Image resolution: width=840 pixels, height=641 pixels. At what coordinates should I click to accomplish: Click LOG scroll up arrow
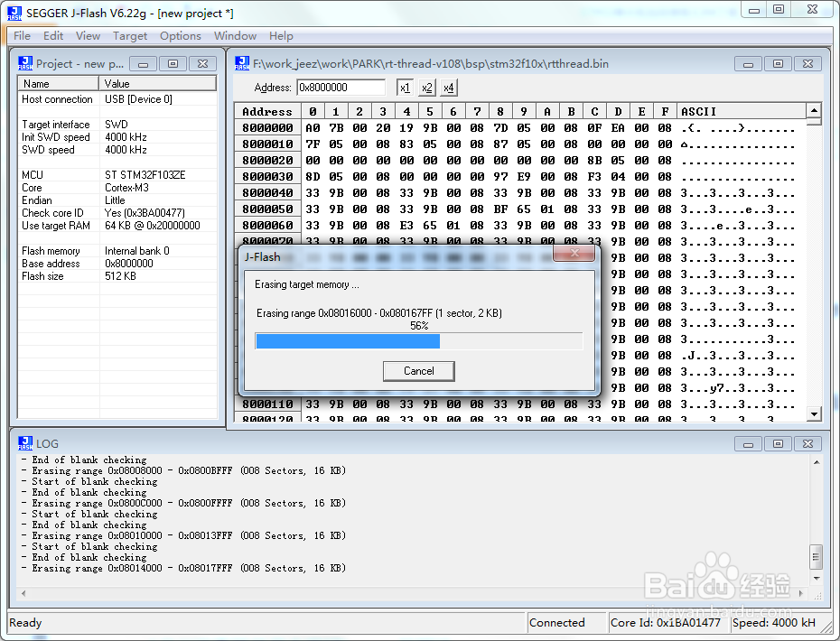pos(816,462)
